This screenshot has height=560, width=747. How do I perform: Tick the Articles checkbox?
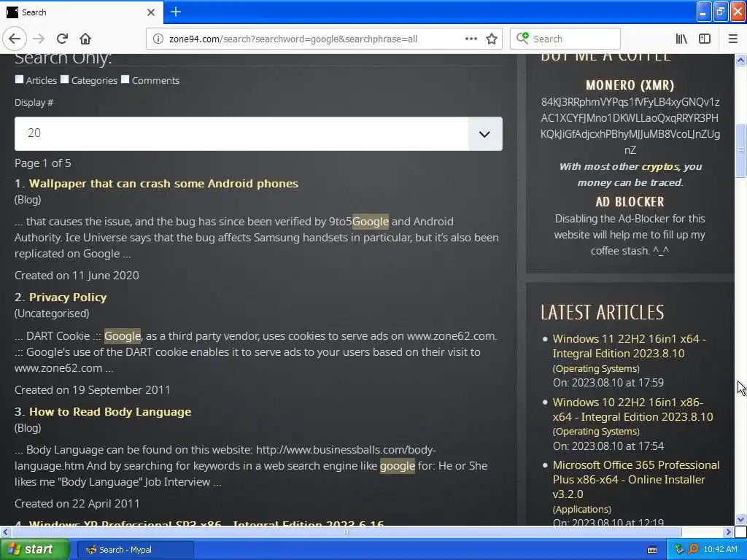point(19,79)
